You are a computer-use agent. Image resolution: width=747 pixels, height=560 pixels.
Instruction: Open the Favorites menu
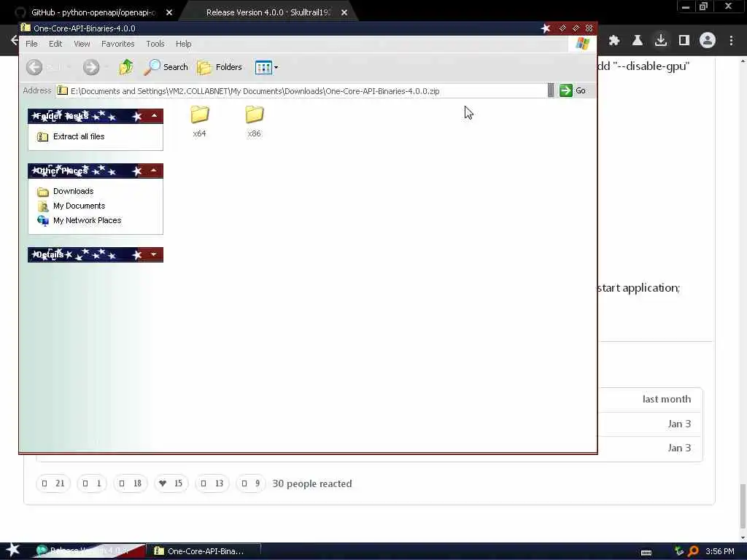(117, 44)
